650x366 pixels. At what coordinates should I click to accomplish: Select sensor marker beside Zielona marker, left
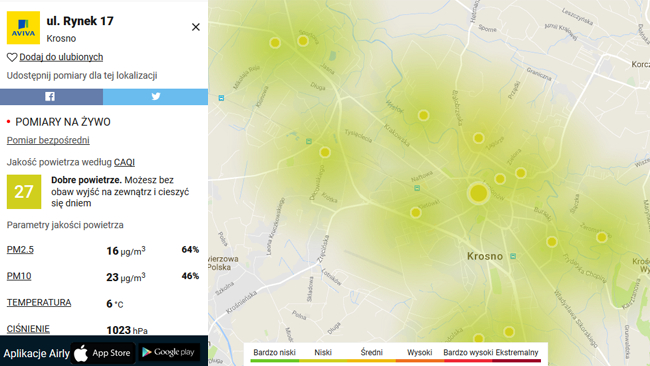[500, 179]
